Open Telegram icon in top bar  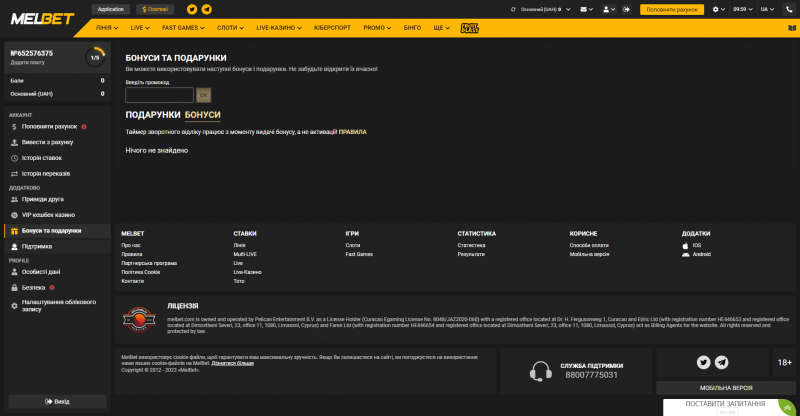pyautogui.click(x=207, y=9)
